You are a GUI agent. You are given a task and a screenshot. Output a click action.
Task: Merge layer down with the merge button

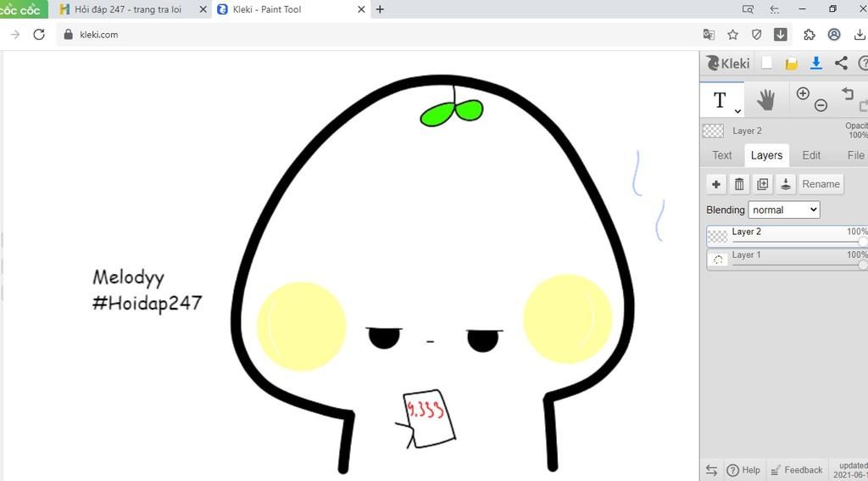pos(786,184)
